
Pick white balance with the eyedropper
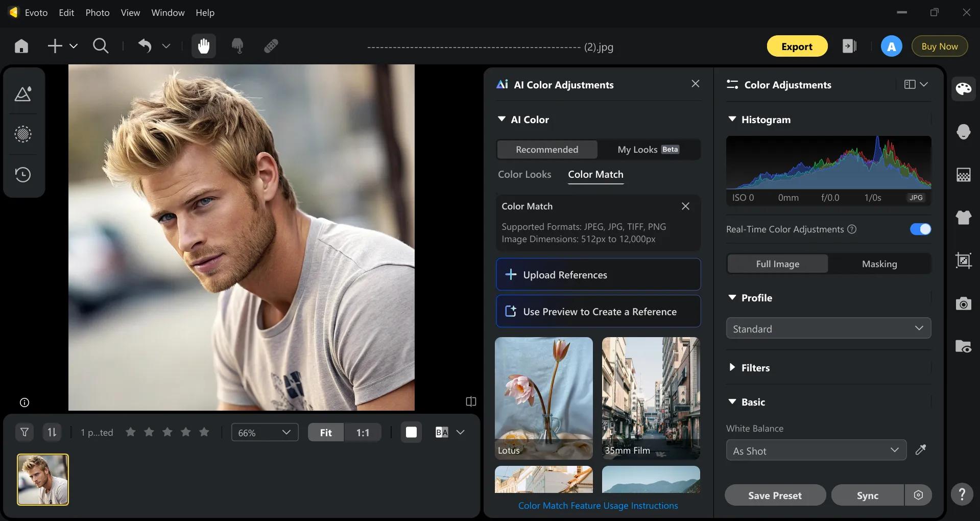(921, 450)
